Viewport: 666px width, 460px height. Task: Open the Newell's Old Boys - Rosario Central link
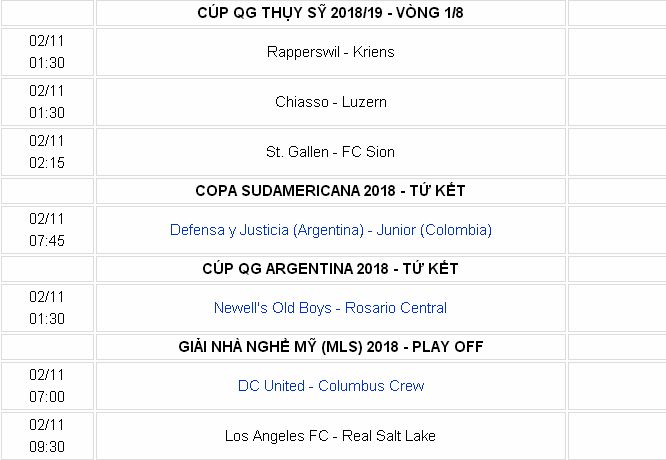[x=330, y=308]
